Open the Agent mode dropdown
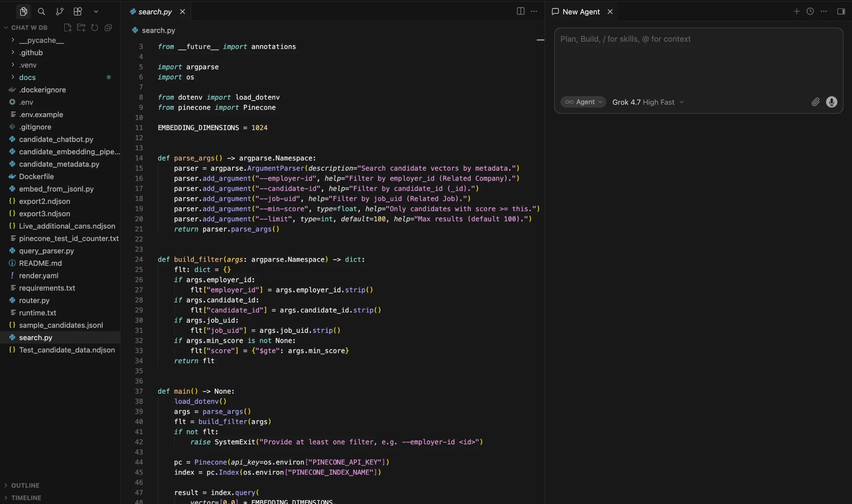The image size is (852, 504). click(x=583, y=102)
